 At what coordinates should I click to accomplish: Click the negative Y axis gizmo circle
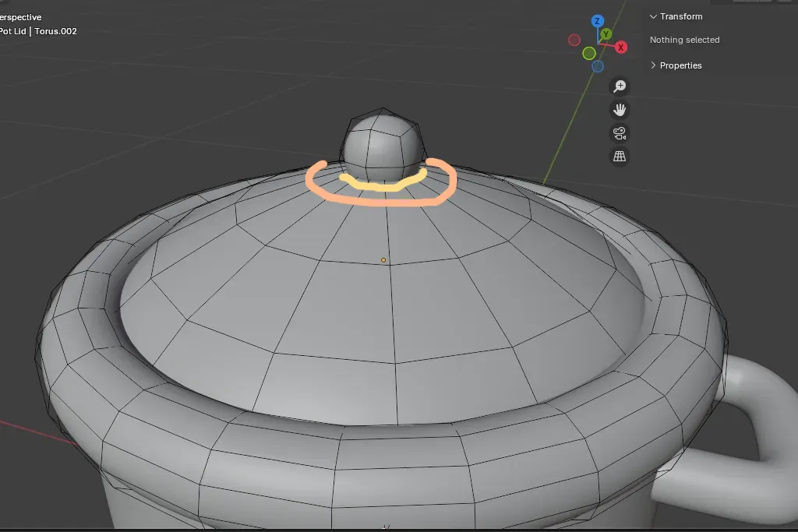pyautogui.click(x=589, y=53)
